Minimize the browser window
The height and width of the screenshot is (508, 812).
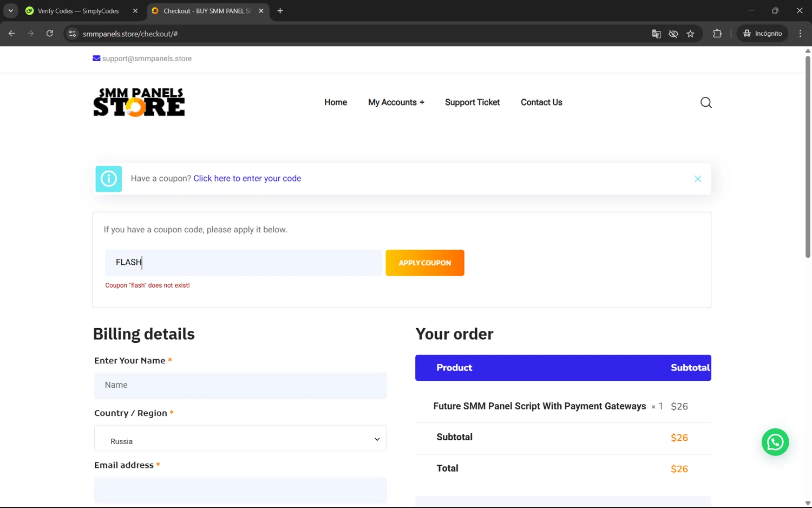point(751,11)
